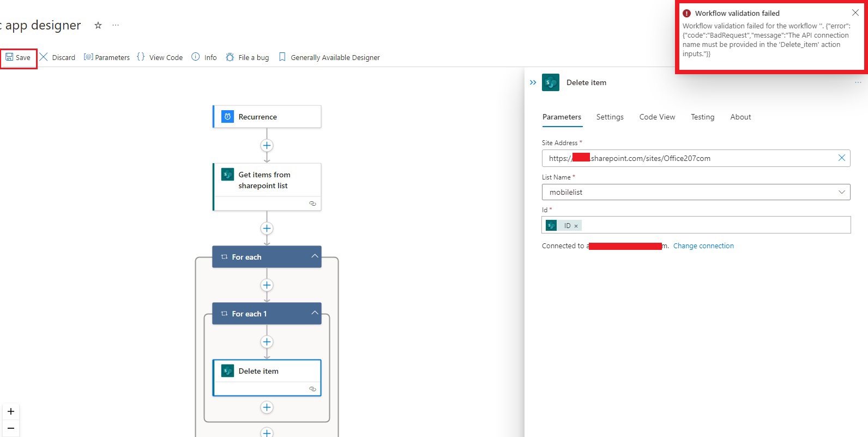Discard workflow changes
The width and height of the screenshot is (868, 437).
pos(57,57)
